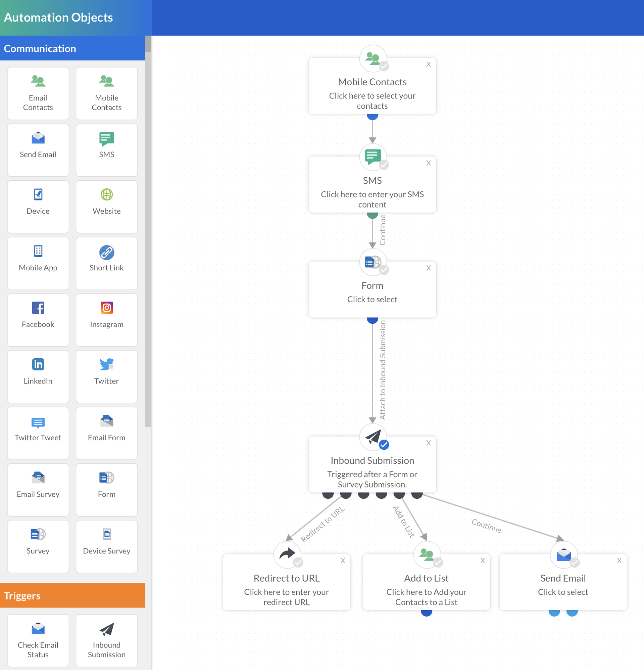644x670 pixels.
Task: Click the sidebar vertical scrollbar
Action: (148, 239)
